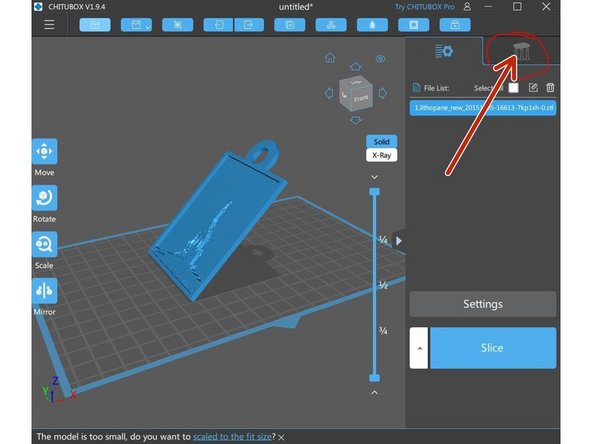Click the top handle of layer slider
The height and width of the screenshot is (444, 592).
click(374, 192)
